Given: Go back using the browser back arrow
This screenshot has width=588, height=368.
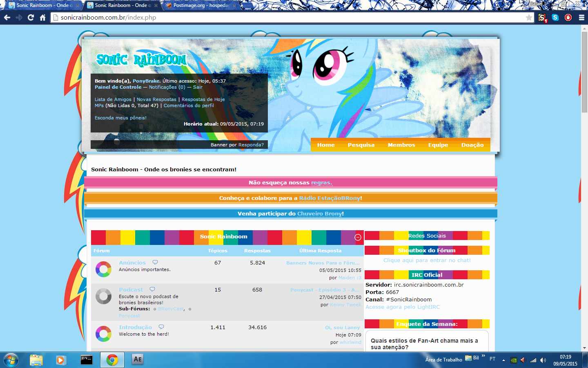Looking at the screenshot, I should pos(7,18).
